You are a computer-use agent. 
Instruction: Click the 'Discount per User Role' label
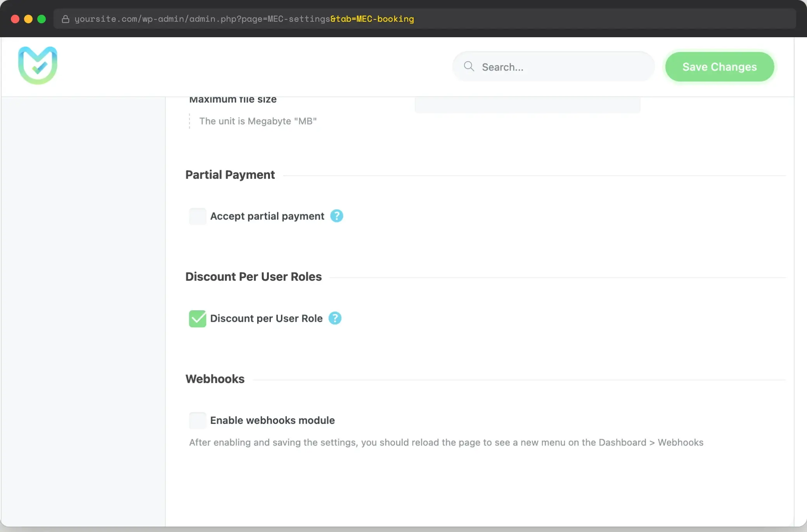[x=266, y=319]
